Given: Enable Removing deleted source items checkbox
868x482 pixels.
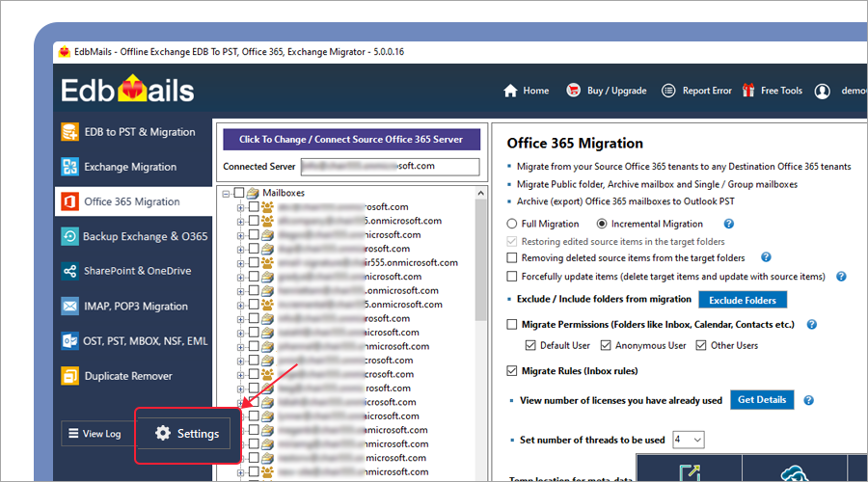Looking at the screenshot, I should [512, 258].
